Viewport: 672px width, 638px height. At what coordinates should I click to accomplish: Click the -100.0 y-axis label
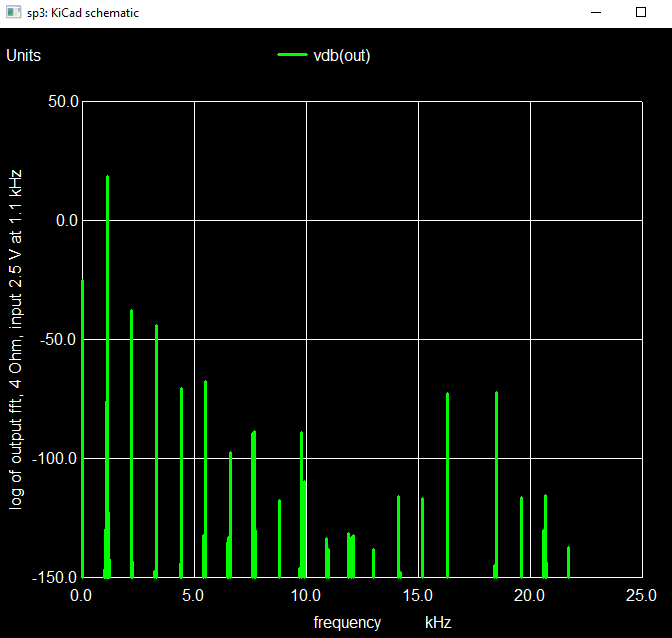(x=54, y=459)
